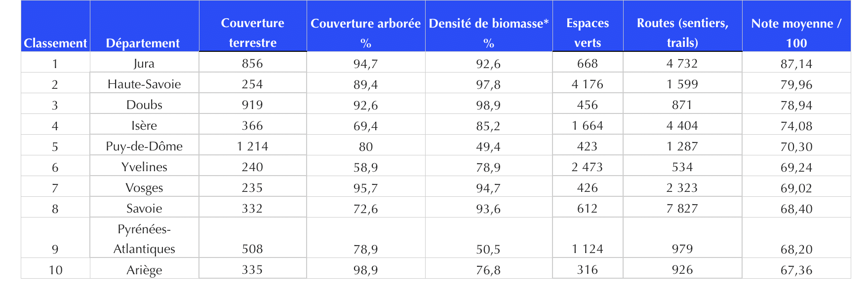The image size is (868, 293).
Task: Select Puy-de-Dôme's land coverage 1 214
Action: pos(252,146)
